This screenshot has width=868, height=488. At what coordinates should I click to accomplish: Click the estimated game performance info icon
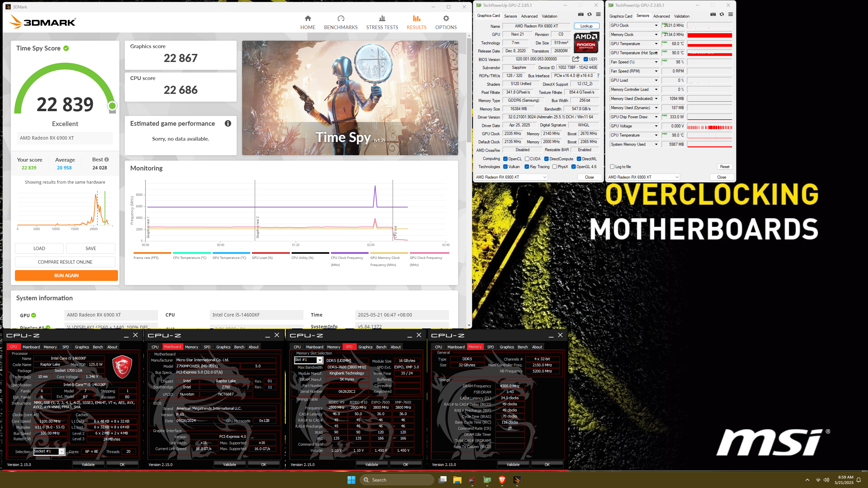click(x=228, y=124)
